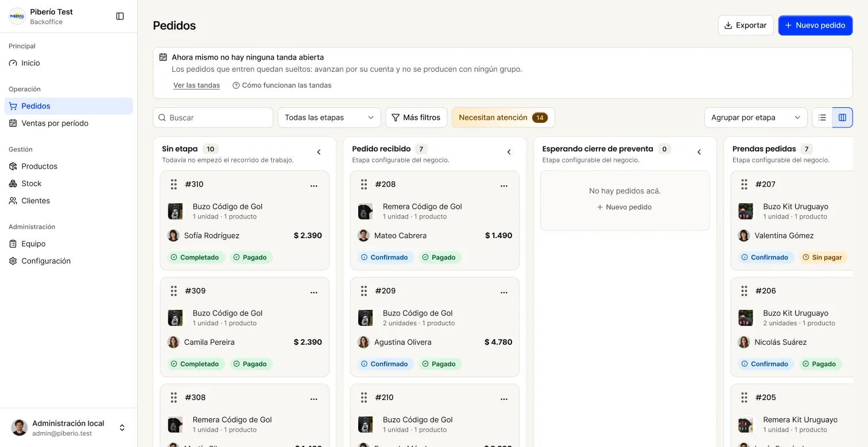Viewport: 868px width, 447px height.
Task: Click Mateo Cabrera's avatar
Action: 363,235
